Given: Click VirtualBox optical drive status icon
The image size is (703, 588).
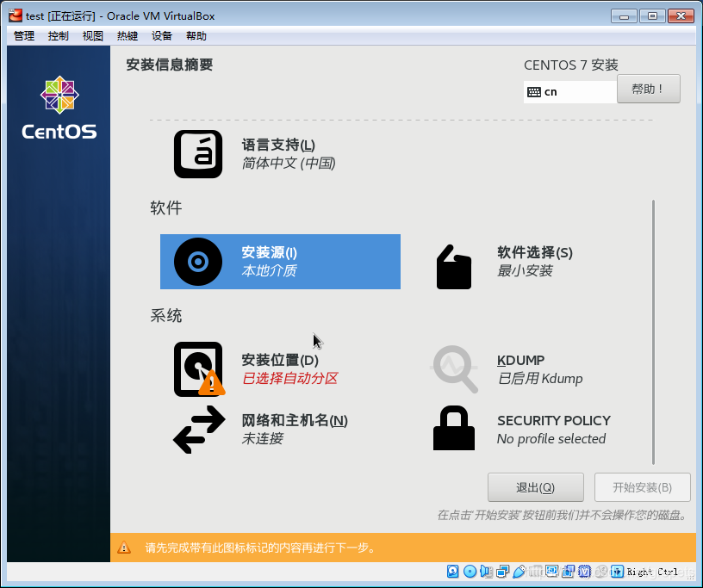Looking at the screenshot, I should point(470,571).
